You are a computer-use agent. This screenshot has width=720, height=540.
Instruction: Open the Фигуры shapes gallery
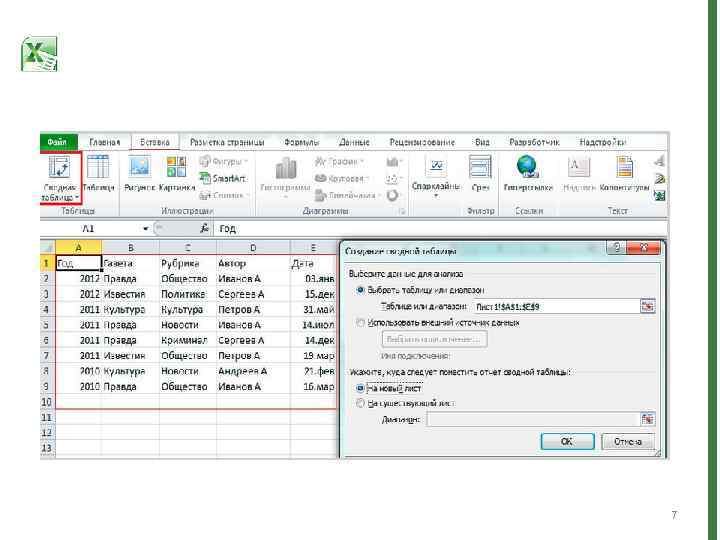(x=224, y=162)
